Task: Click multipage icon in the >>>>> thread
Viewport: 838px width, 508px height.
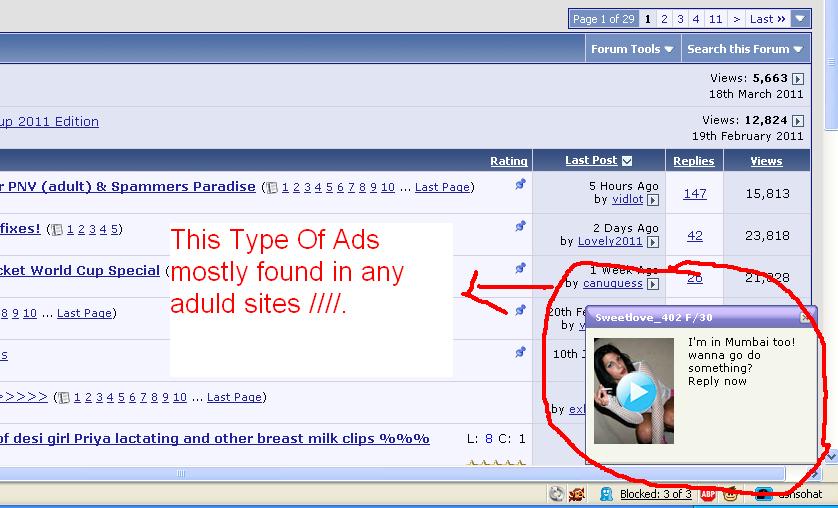Action: coord(64,397)
